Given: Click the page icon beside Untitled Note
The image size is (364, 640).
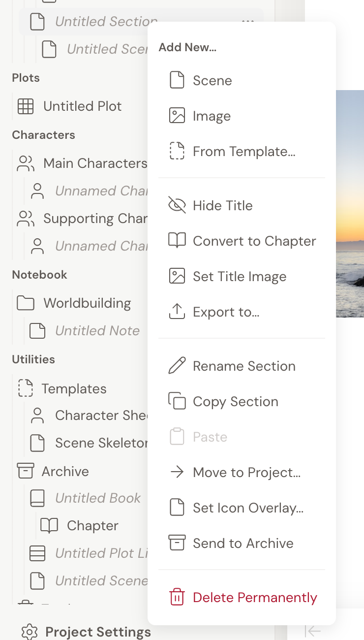Looking at the screenshot, I should click(37, 331).
